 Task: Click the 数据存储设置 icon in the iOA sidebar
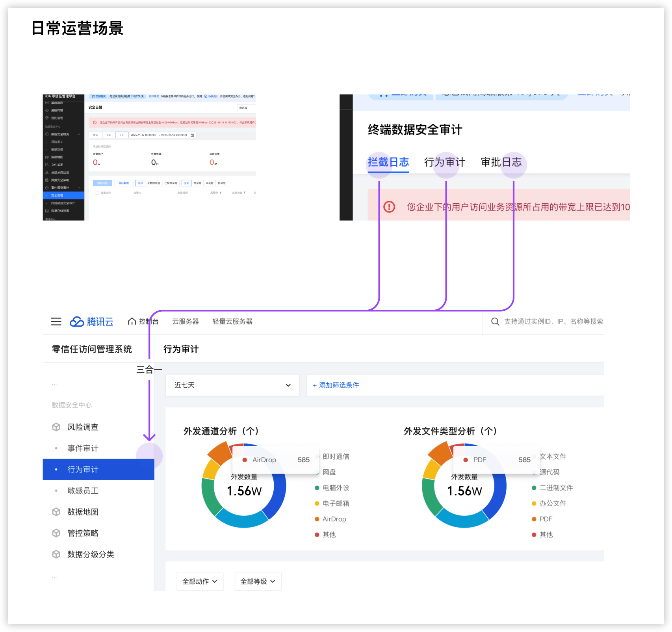[47, 211]
